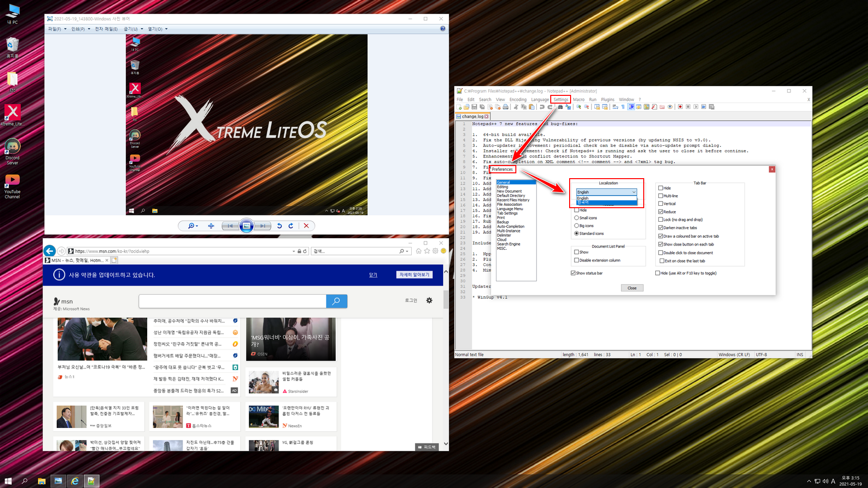868x488 pixels.
Task: Open the Plugins menu in Notepad++
Action: point(607,99)
